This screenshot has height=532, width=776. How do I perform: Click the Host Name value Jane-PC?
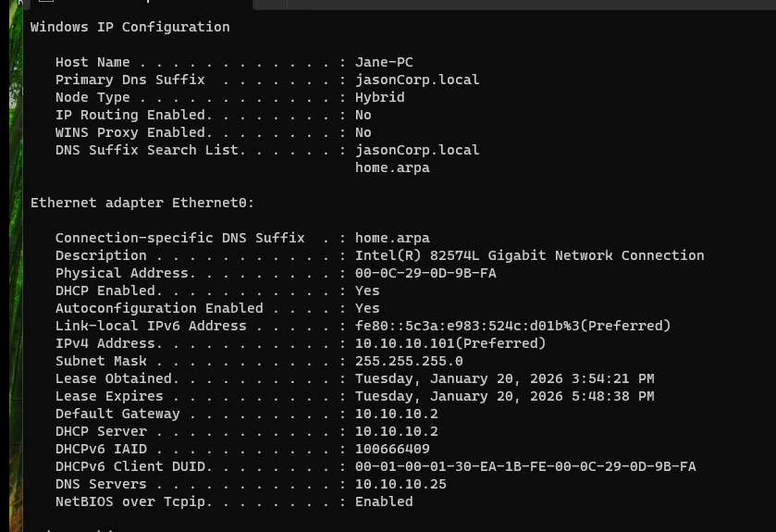384,62
